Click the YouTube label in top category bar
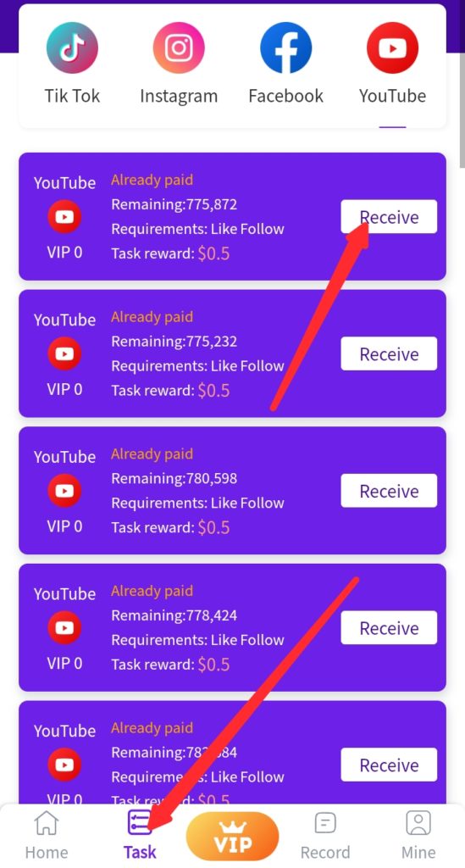 click(392, 96)
